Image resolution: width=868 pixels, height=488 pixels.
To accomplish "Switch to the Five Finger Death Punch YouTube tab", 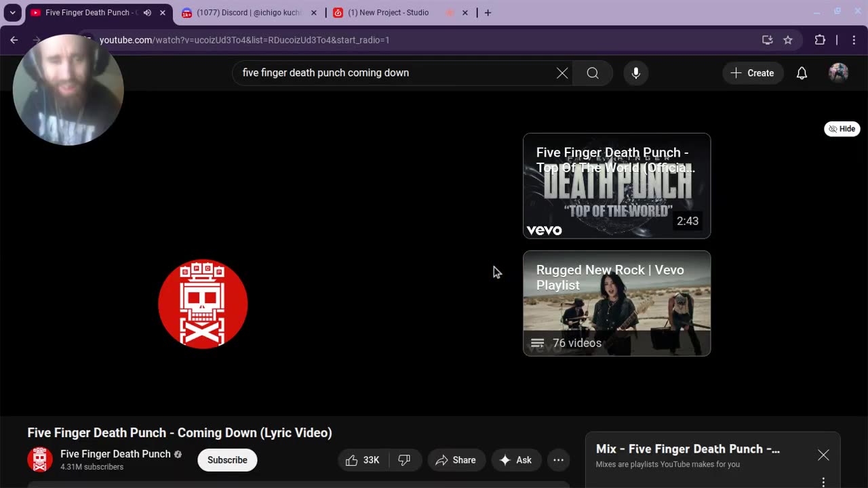I will pos(98,12).
